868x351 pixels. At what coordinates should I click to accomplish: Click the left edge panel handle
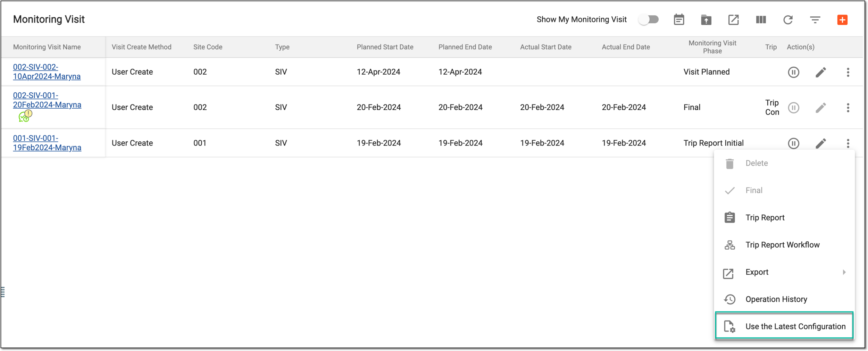[3, 292]
